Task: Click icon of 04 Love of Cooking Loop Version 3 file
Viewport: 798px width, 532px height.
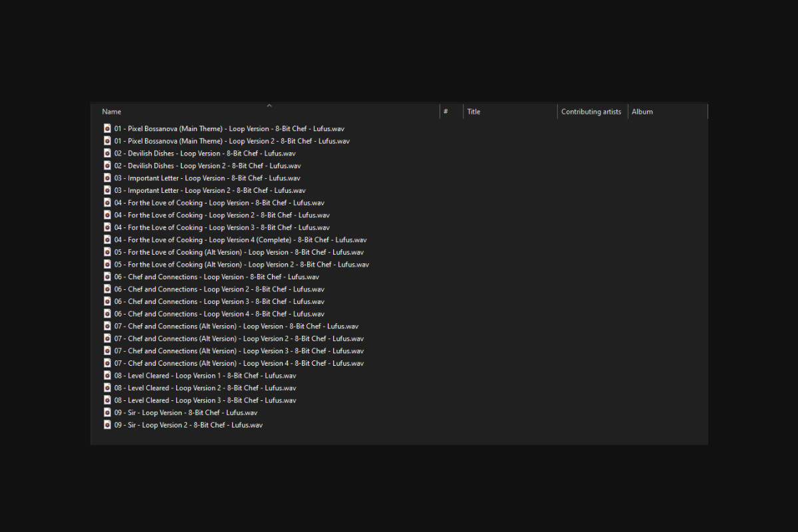Action: (x=107, y=227)
